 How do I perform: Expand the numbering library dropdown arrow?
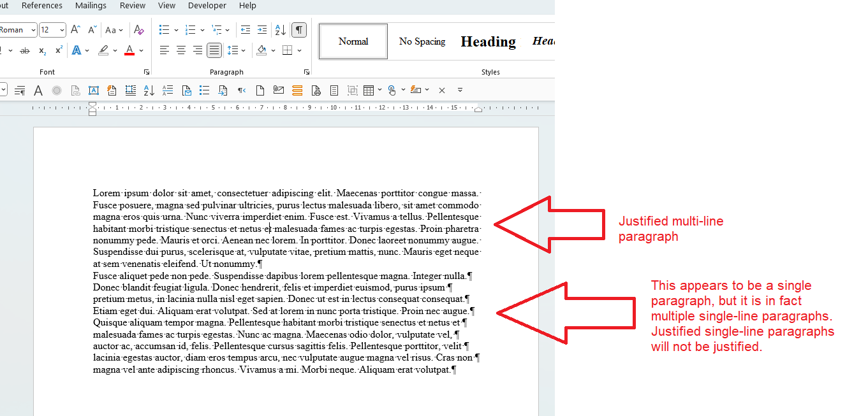(202, 30)
